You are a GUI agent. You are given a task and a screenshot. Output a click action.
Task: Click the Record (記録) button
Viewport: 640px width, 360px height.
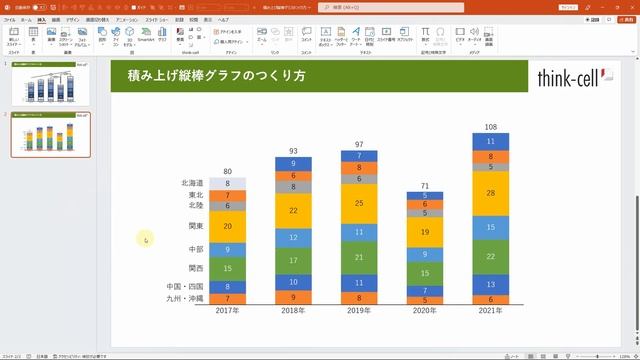(593, 20)
